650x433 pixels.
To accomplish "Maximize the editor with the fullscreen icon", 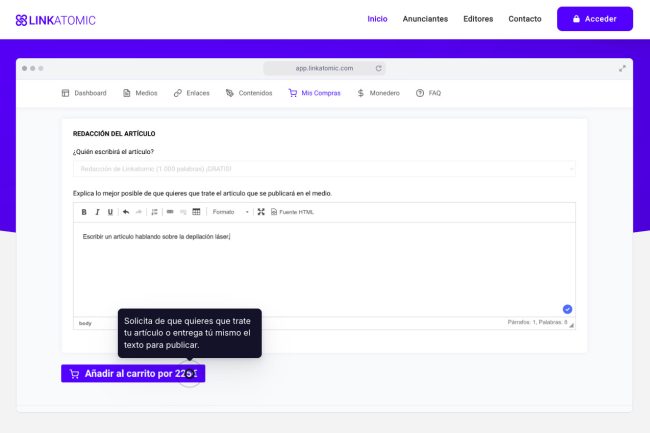I will point(261,212).
